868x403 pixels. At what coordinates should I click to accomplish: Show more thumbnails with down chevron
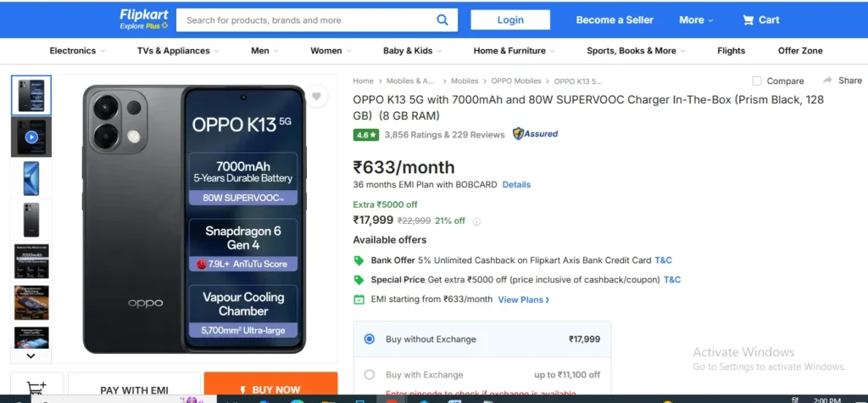pos(31,355)
